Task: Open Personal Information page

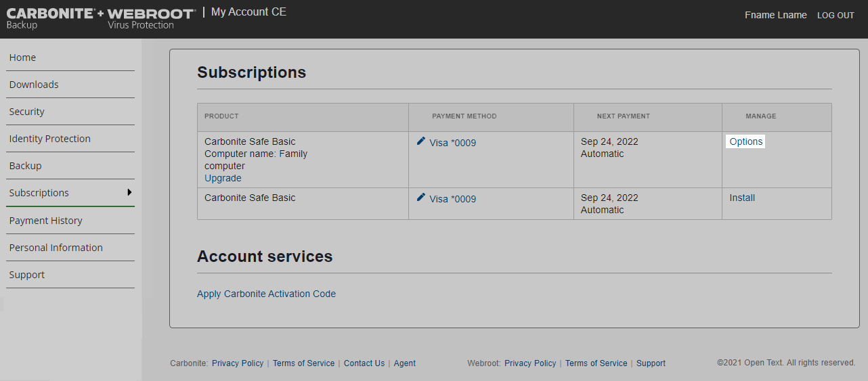Action: 56,248
